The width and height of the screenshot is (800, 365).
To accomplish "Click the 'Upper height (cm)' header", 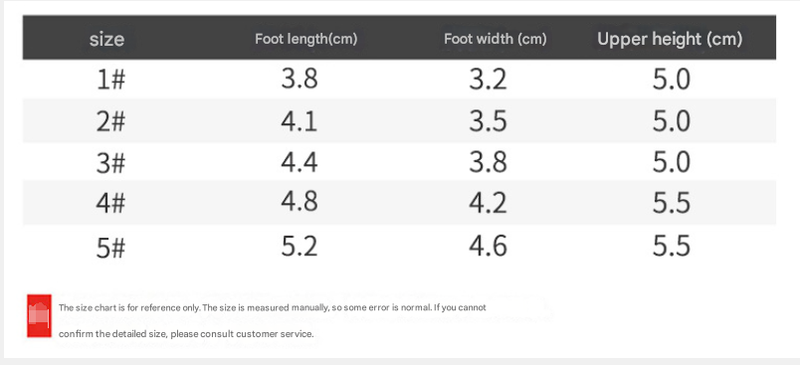I will point(669,39).
